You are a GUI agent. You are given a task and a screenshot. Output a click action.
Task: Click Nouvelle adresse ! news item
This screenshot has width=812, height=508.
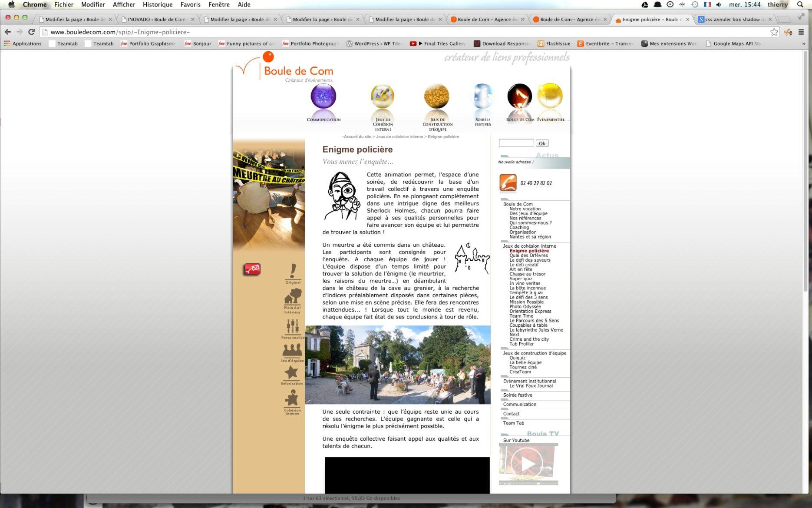pos(516,162)
